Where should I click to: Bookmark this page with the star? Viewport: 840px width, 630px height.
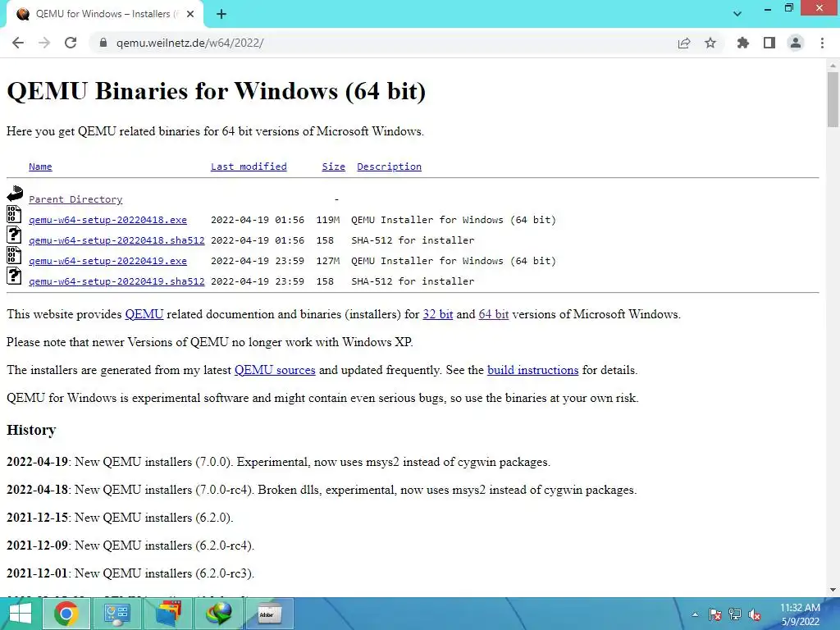coord(710,43)
